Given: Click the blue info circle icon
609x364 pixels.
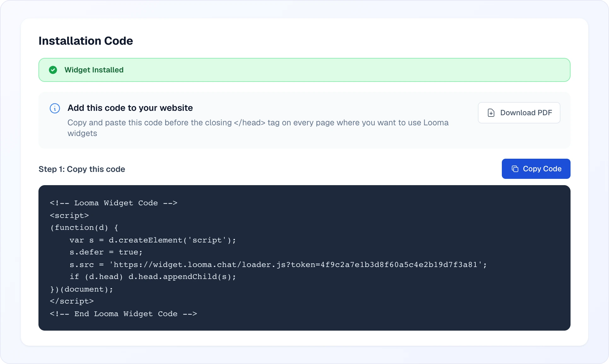Looking at the screenshot, I should tap(55, 108).
